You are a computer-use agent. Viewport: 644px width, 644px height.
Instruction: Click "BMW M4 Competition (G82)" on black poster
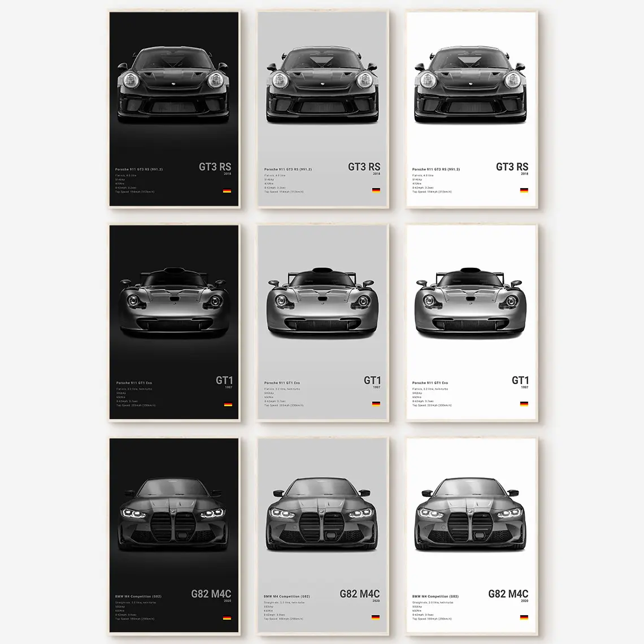[138, 597]
